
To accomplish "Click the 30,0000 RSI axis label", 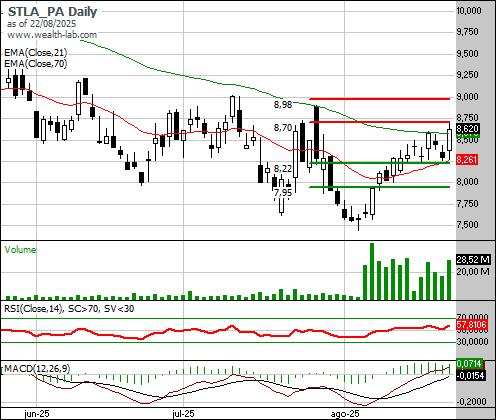I will 472,342.
